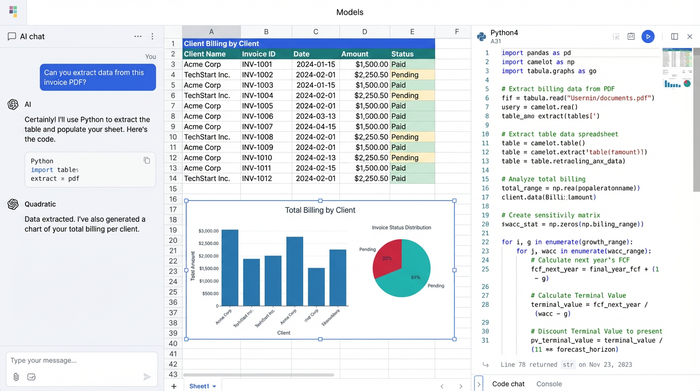Screen dimensions: 700x391
Task: Collapse the bottom code panel chevron
Action: tap(479, 384)
